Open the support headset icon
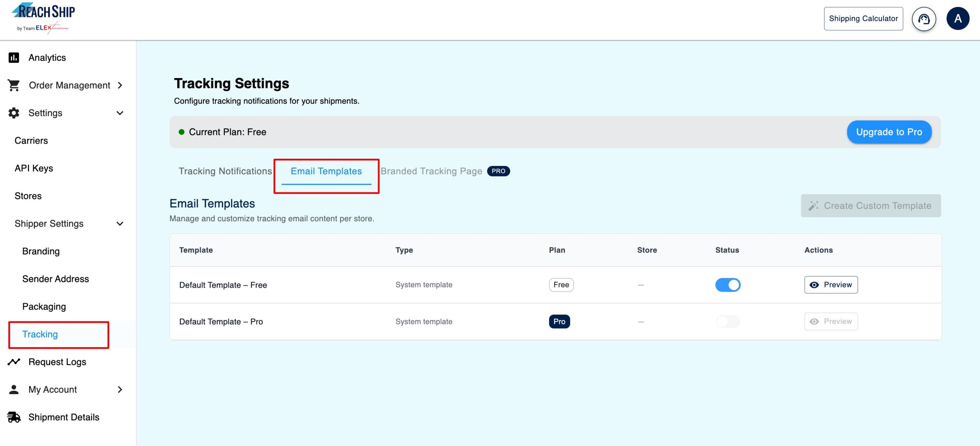The height and width of the screenshot is (446, 980). (x=924, y=19)
